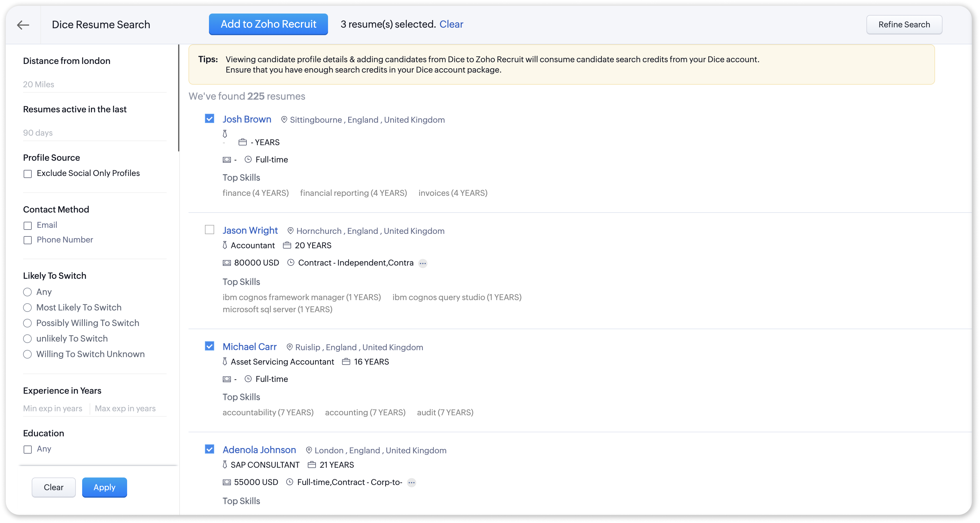The image size is (980, 523).
Task: Click briefcase icon beside 16 YEARS
Action: click(346, 361)
